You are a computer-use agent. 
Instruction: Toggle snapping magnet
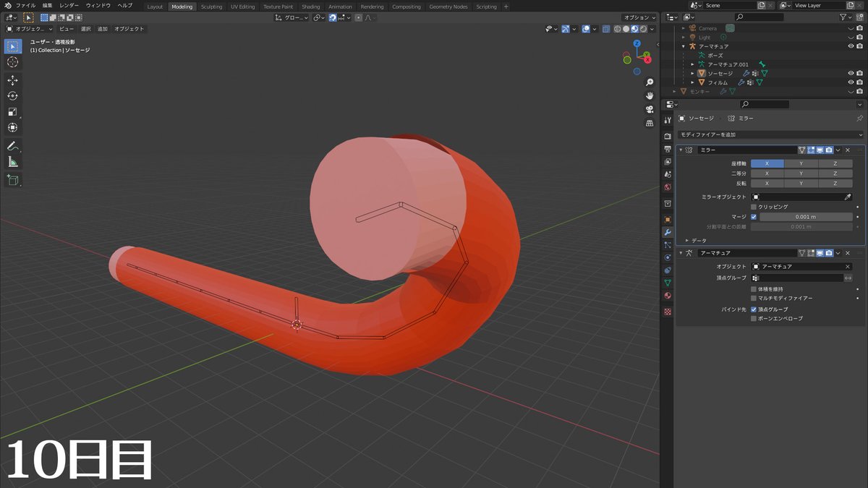(x=333, y=17)
